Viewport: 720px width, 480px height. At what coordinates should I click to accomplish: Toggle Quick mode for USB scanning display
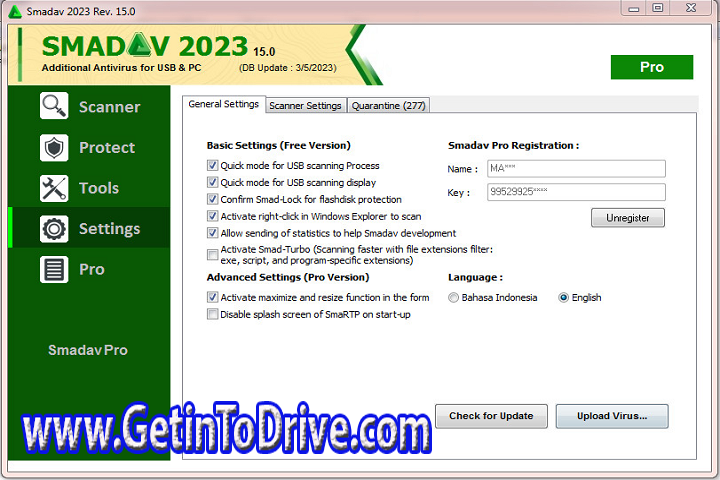[212, 182]
